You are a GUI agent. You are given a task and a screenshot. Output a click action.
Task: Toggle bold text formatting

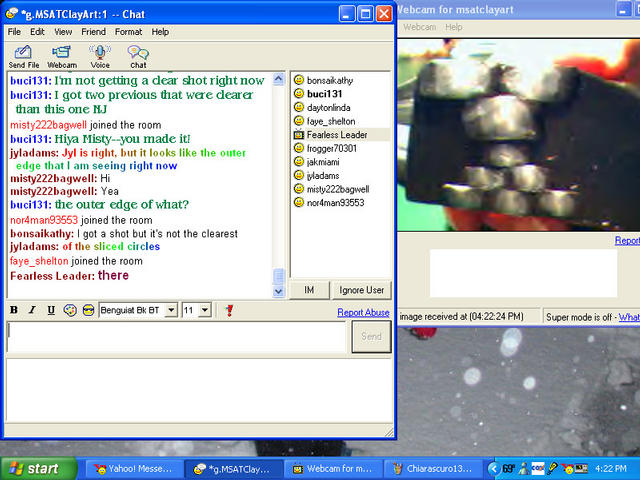(14, 310)
